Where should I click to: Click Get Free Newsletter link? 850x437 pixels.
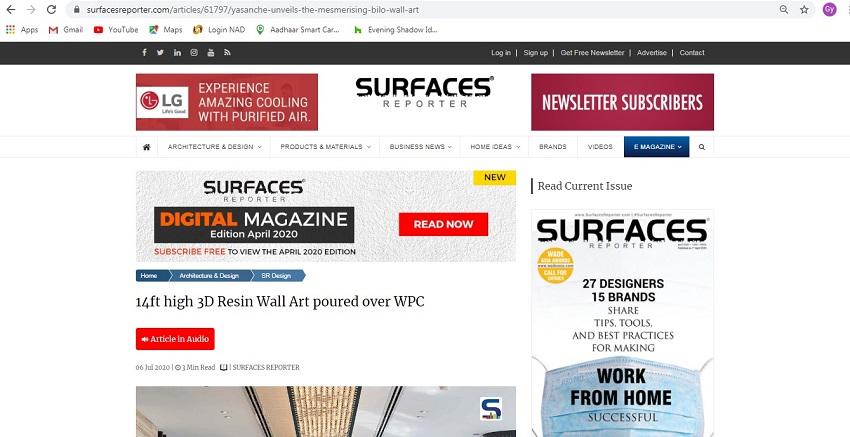point(593,53)
